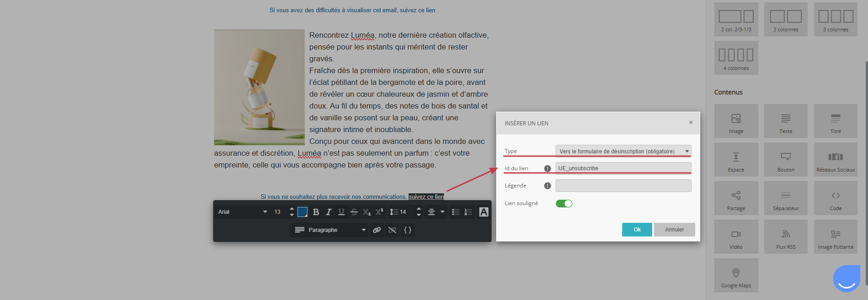This screenshot has width=868, height=300.
Task: Click the line height icon
Action: [394, 212]
